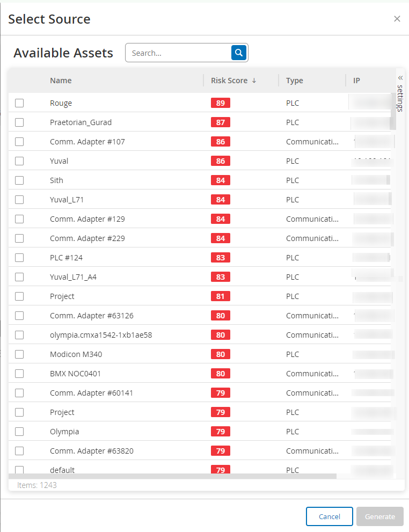
Task: Click the vertical table scrollbar thumb
Action: 393,110
